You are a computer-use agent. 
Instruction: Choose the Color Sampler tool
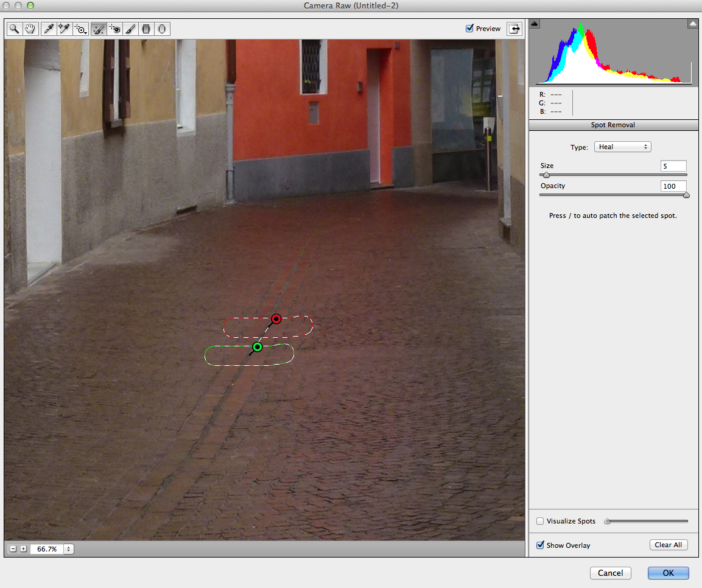tap(65, 29)
